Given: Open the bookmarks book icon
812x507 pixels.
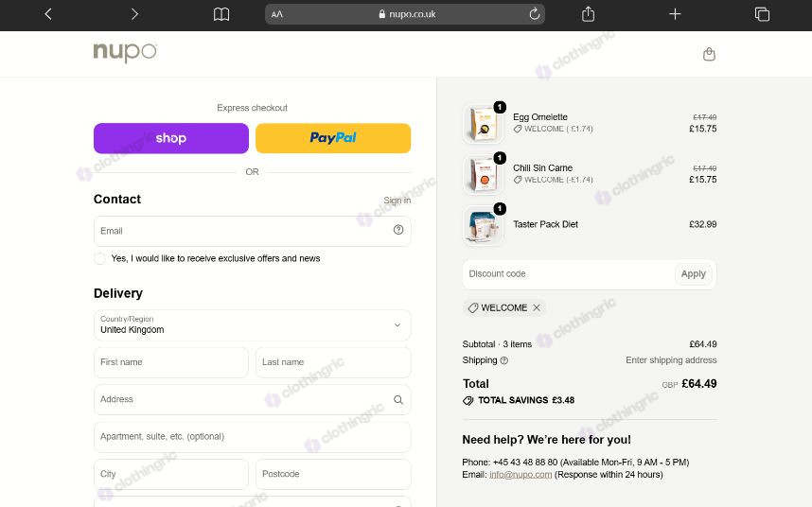Looking at the screenshot, I should pyautogui.click(x=221, y=14).
